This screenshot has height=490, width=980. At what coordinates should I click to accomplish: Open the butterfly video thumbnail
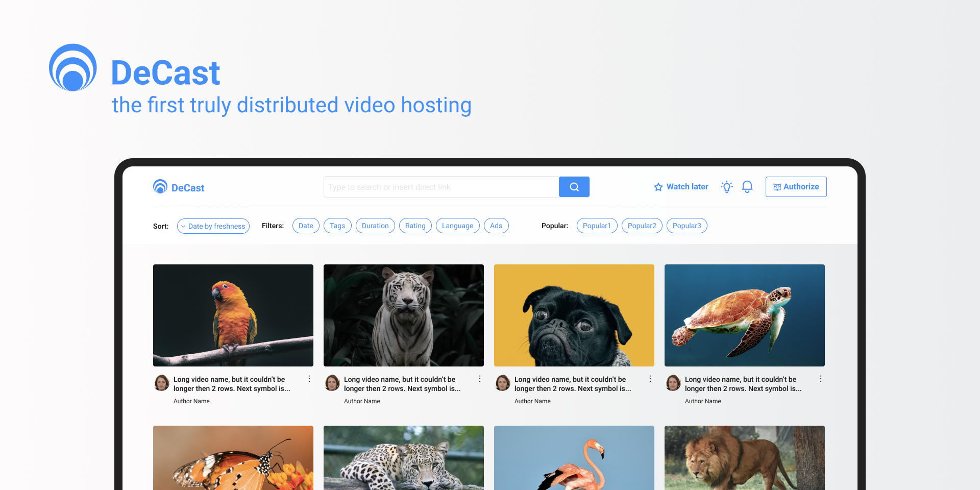point(233,458)
